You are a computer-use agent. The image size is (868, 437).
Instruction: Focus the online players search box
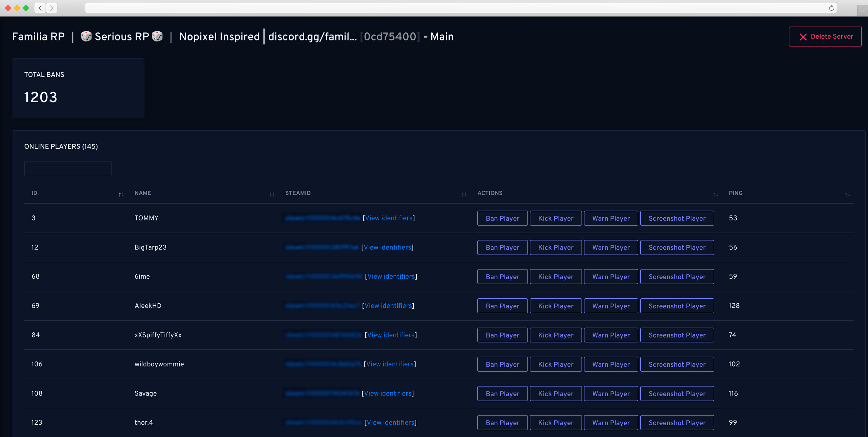click(x=68, y=169)
